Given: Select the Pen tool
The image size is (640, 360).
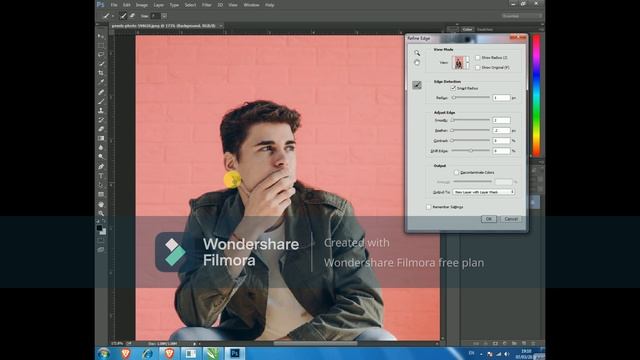Looking at the screenshot, I should pos(101,167).
